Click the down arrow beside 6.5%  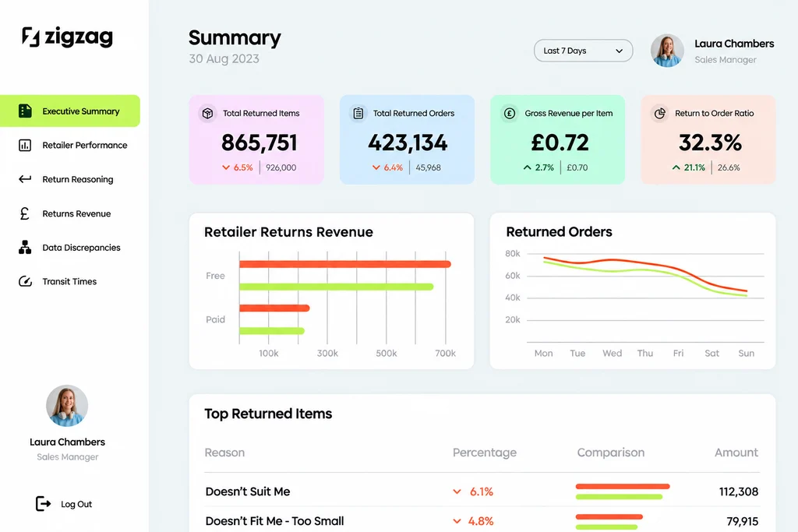[x=226, y=167]
